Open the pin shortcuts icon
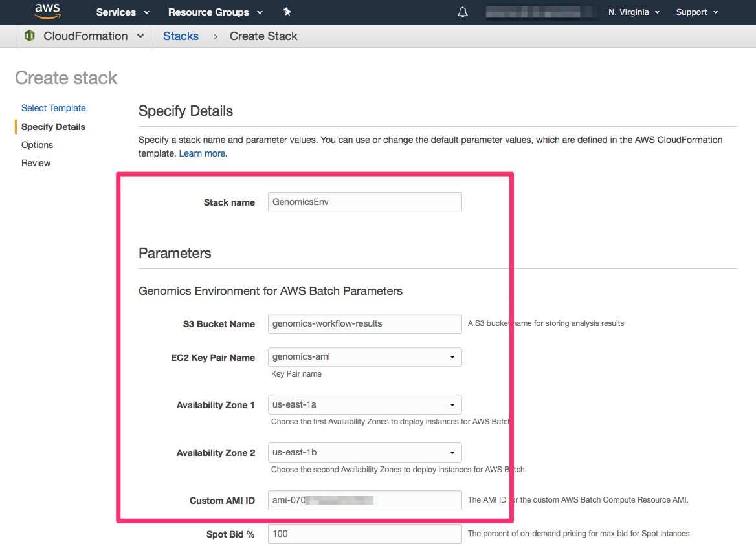The image size is (756, 546). point(287,12)
